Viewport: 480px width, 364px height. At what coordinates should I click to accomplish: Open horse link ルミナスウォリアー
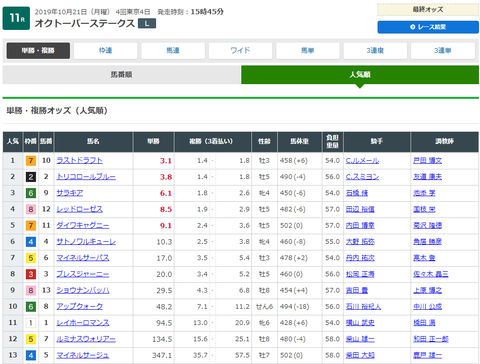point(86,339)
